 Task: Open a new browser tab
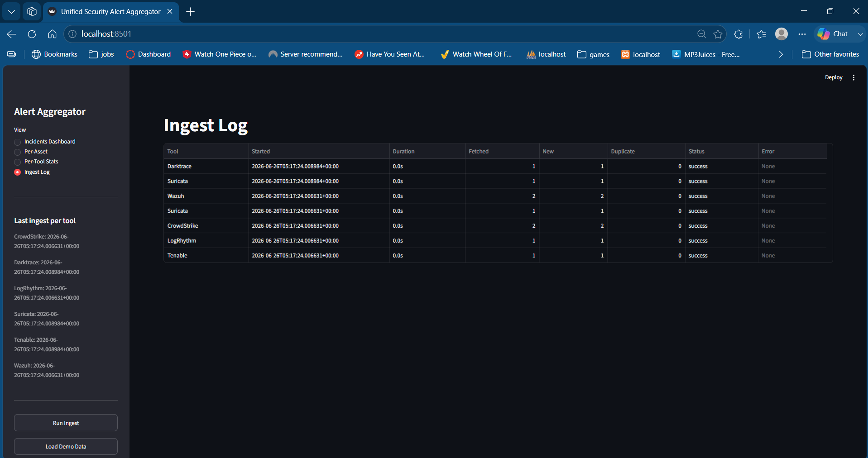(191, 12)
